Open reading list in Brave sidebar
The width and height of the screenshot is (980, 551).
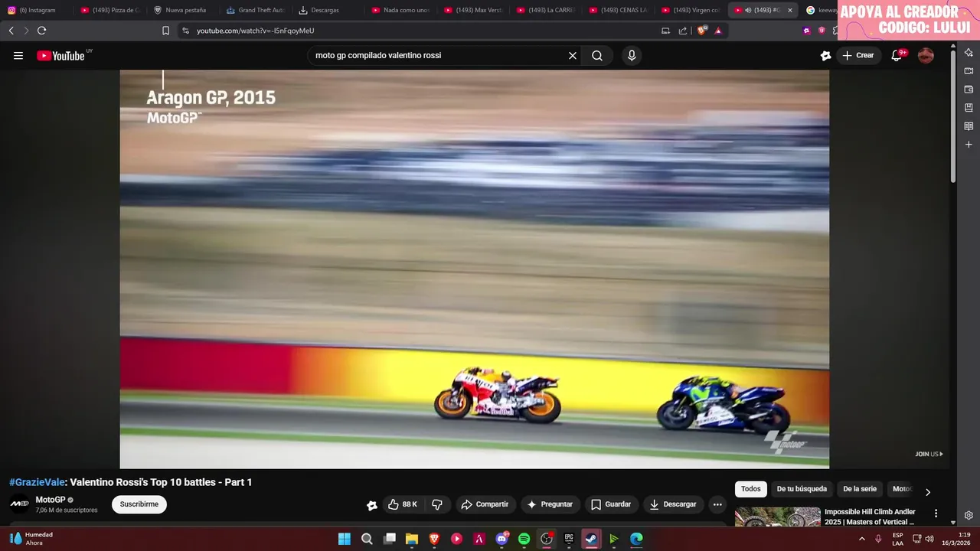coord(969,126)
